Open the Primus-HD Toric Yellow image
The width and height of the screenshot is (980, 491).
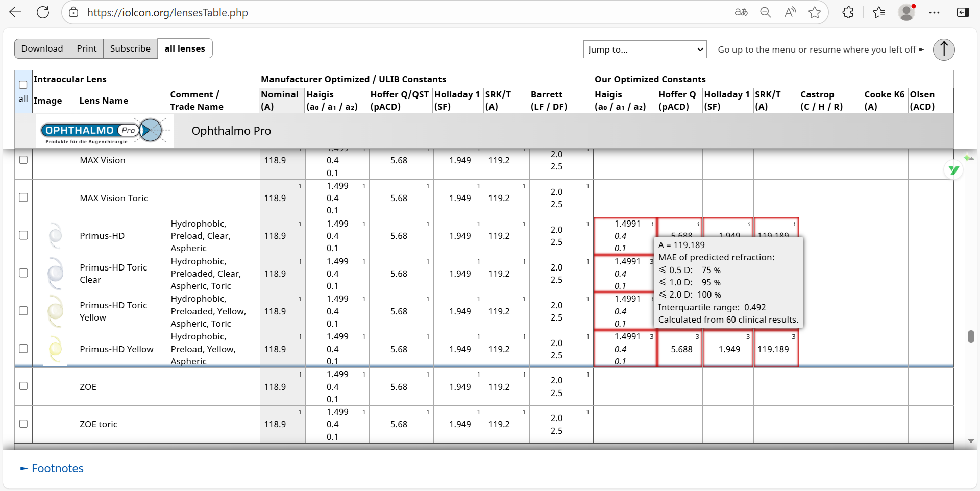click(55, 311)
